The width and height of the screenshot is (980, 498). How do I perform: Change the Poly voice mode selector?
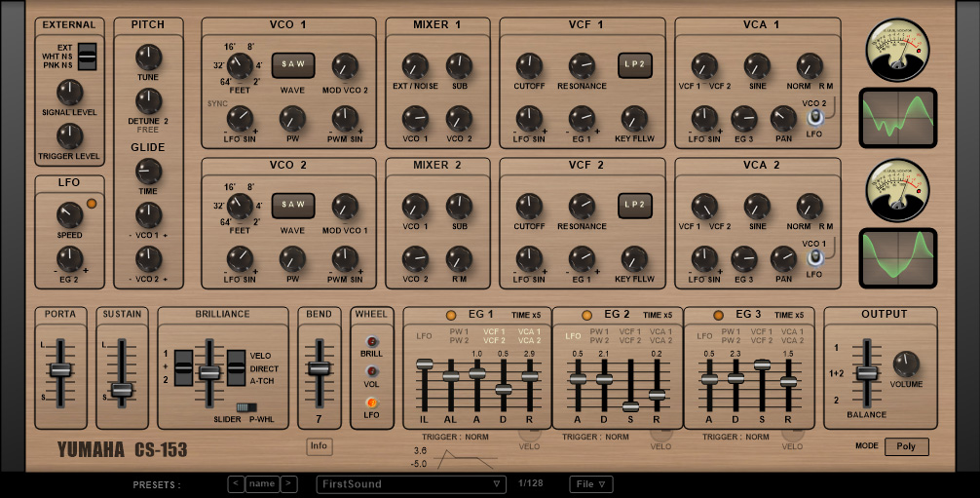tap(906, 446)
